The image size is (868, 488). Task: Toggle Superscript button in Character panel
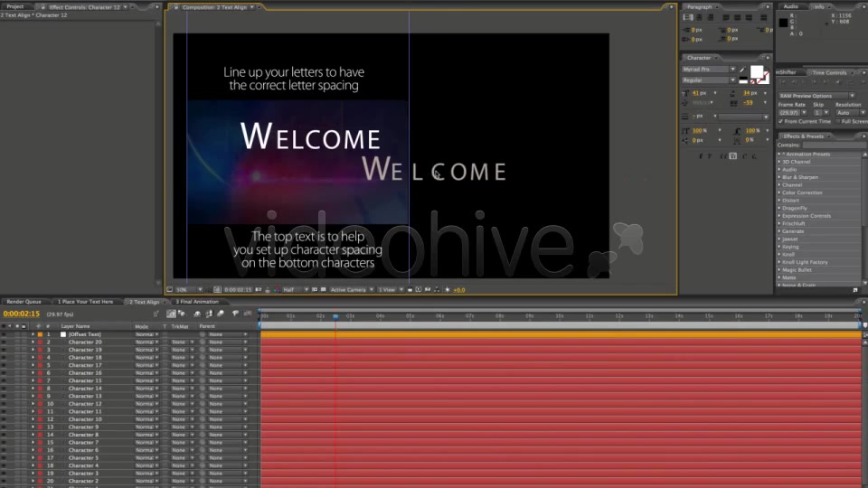(744, 156)
